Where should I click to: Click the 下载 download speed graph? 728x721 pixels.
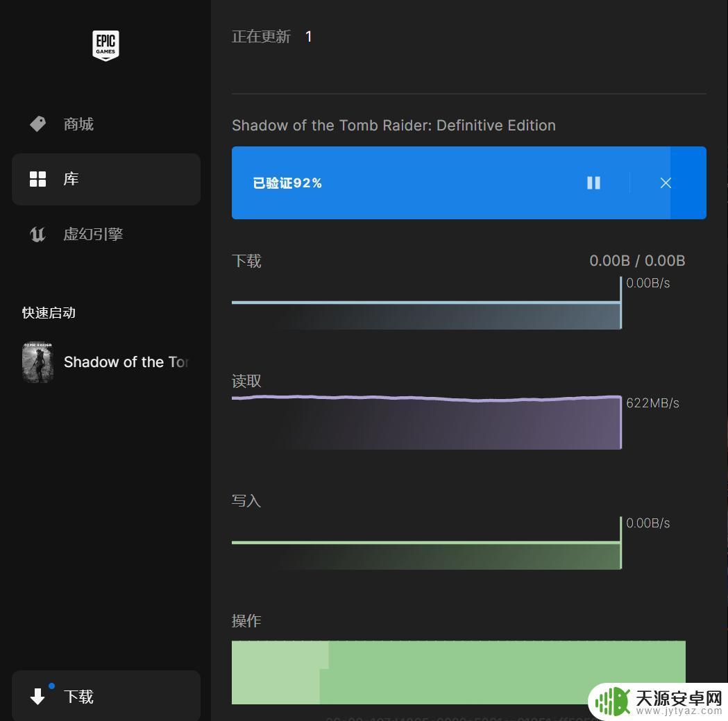(427, 303)
